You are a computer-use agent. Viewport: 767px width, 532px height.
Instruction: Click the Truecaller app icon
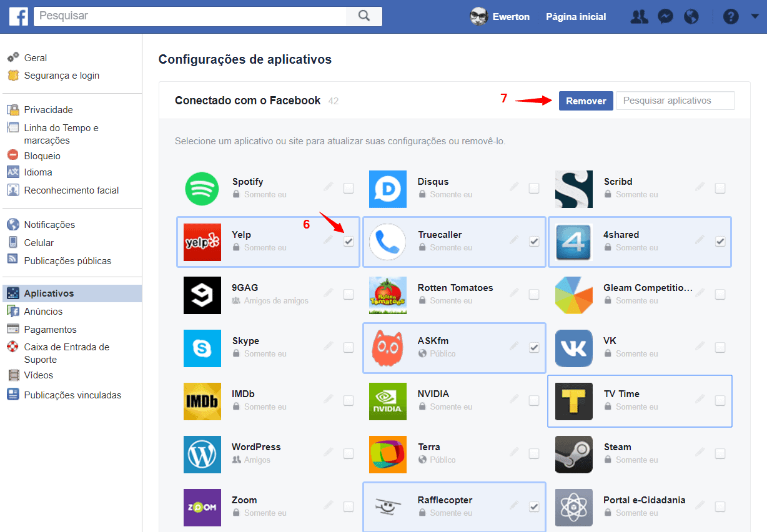tap(388, 242)
